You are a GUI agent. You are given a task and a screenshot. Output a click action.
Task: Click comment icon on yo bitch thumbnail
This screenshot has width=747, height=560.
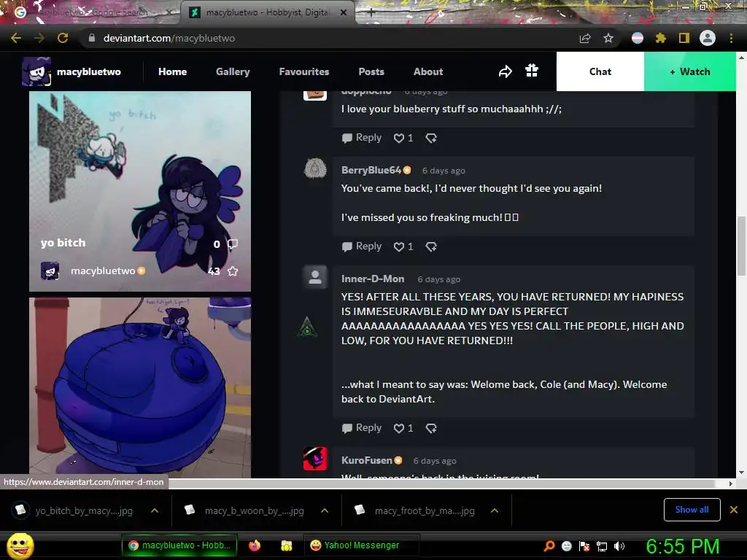(x=233, y=244)
